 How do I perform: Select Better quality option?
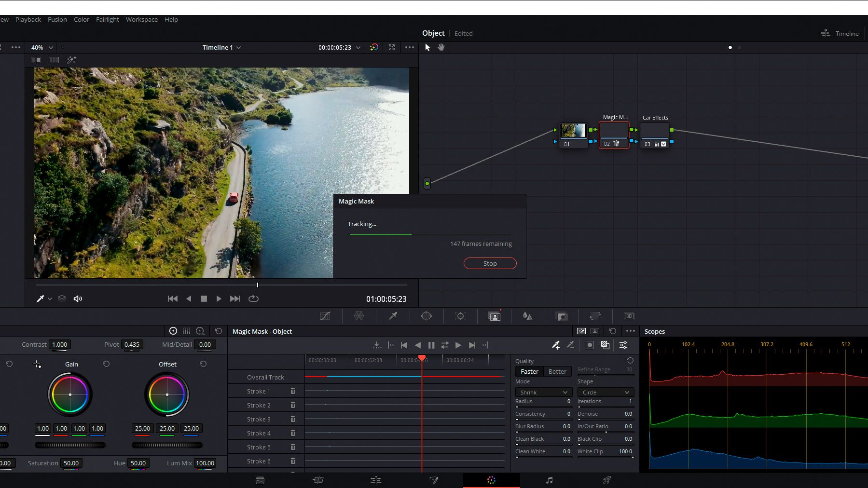(557, 371)
